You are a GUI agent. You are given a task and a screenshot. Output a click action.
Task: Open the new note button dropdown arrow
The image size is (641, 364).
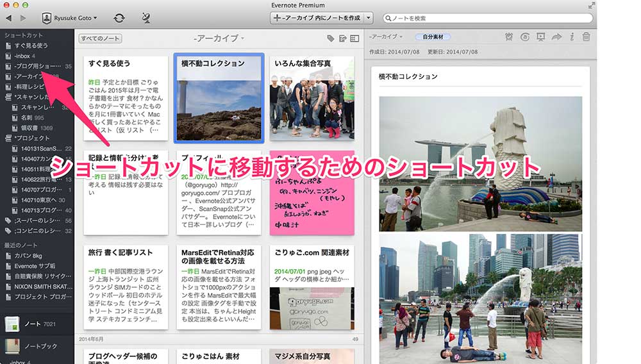tap(369, 18)
